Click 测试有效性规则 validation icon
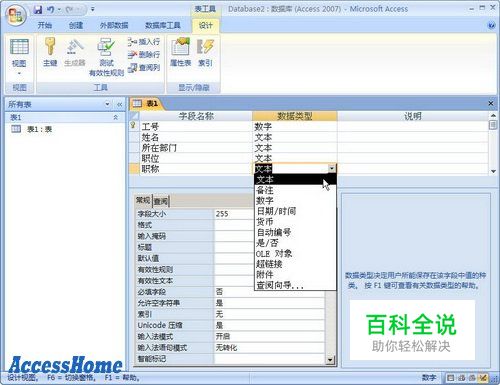The image size is (500, 385). coord(106,57)
